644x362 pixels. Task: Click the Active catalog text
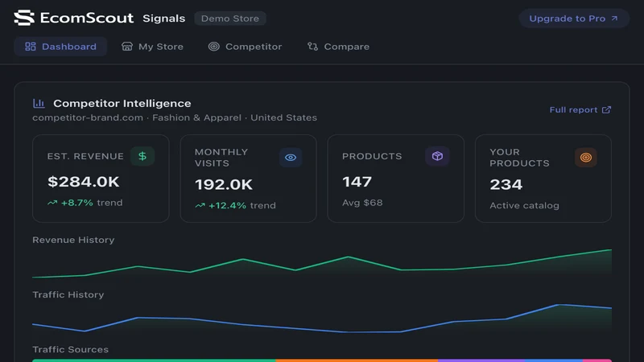click(525, 206)
